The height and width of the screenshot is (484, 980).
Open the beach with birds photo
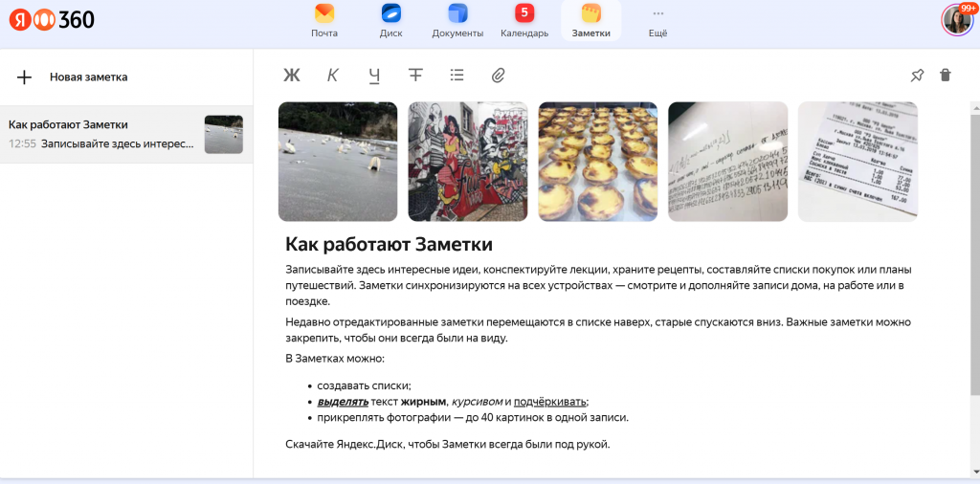[338, 162]
